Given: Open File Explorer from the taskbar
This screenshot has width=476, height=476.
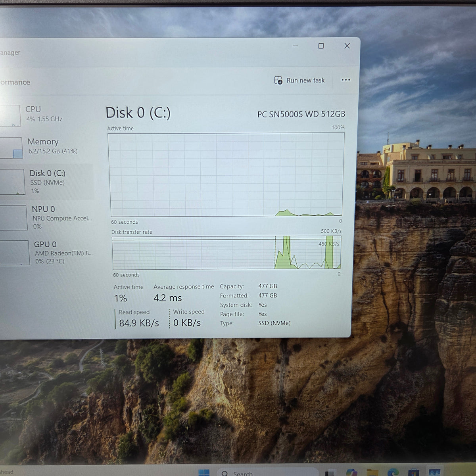Looking at the screenshot, I should point(372,473).
